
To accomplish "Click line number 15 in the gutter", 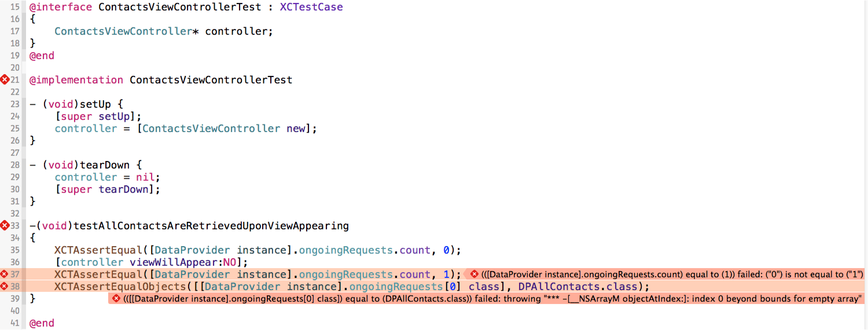I will pyautogui.click(x=14, y=7).
